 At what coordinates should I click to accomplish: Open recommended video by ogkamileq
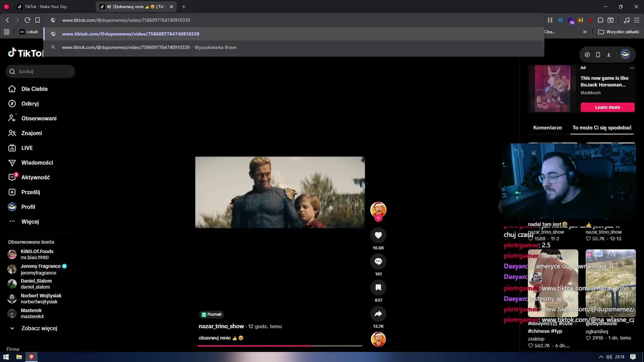click(x=610, y=283)
